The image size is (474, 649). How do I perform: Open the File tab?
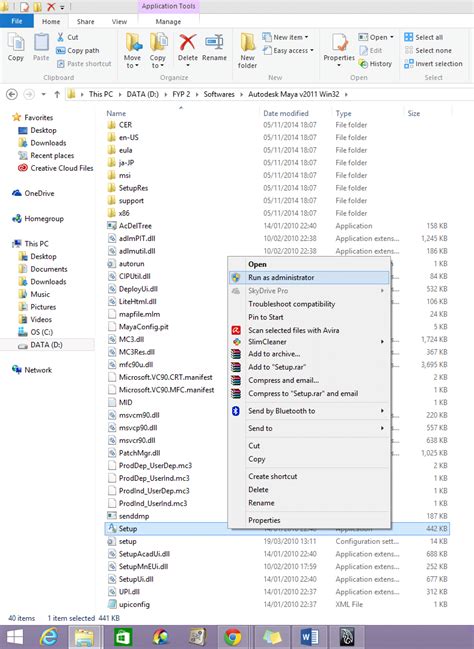17,21
